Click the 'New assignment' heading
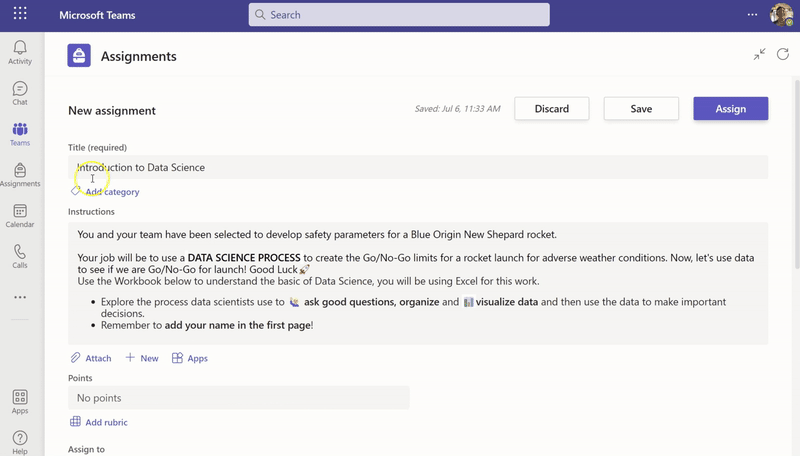Screen dimensions: 800x456 pyautogui.click(x=112, y=111)
